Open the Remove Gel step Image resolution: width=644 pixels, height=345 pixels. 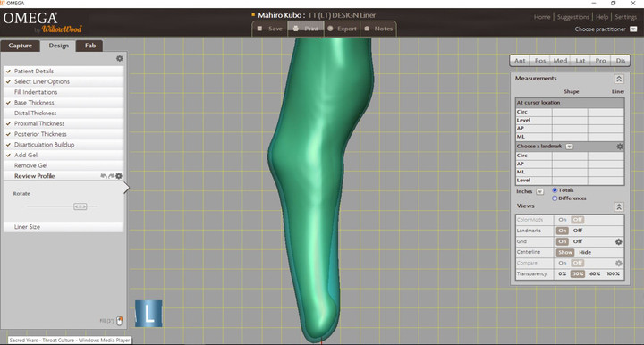click(x=64, y=165)
